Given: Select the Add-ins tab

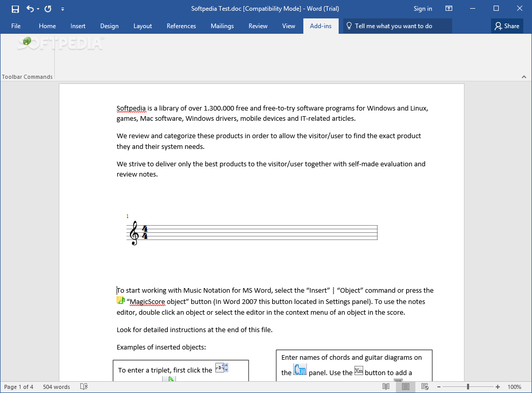Looking at the screenshot, I should [321, 26].
